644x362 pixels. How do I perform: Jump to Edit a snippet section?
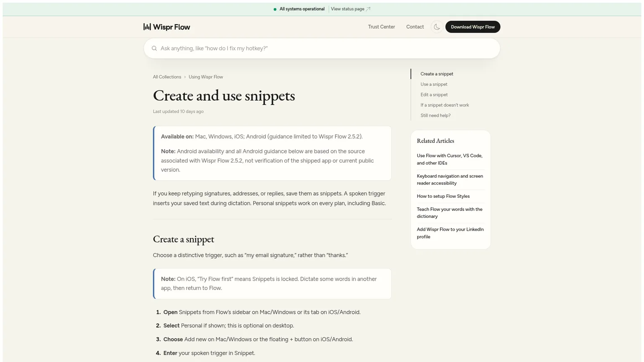434,95
